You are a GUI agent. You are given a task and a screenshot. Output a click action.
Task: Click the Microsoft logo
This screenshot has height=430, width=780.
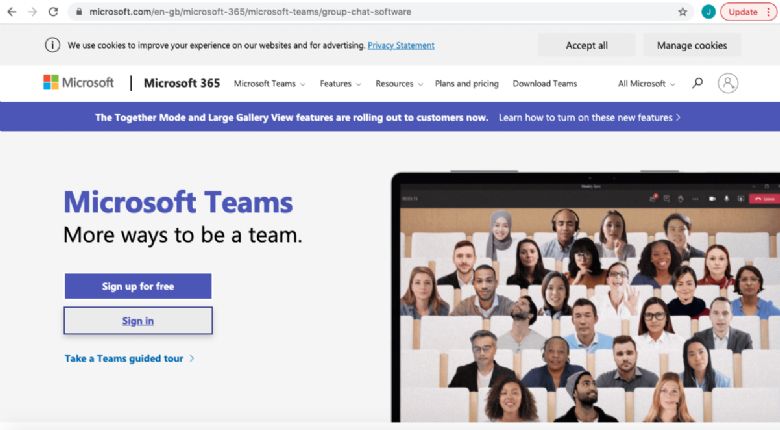pos(79,83)
